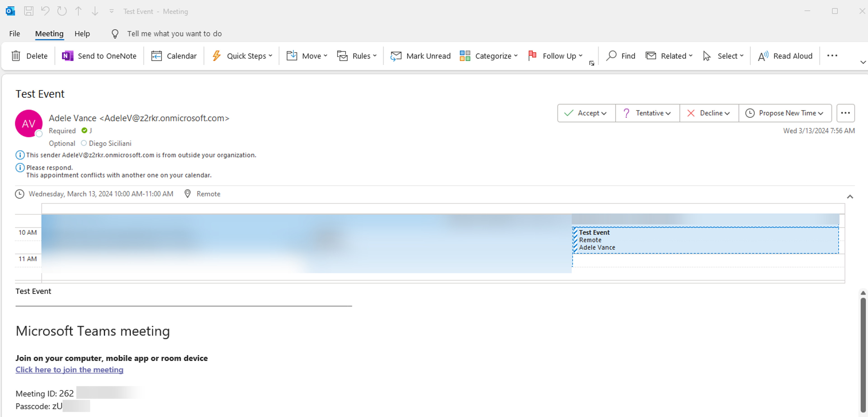Click the Find magnifier button
Viewport: 868px width, 417px height.
(x=620, y=56)
